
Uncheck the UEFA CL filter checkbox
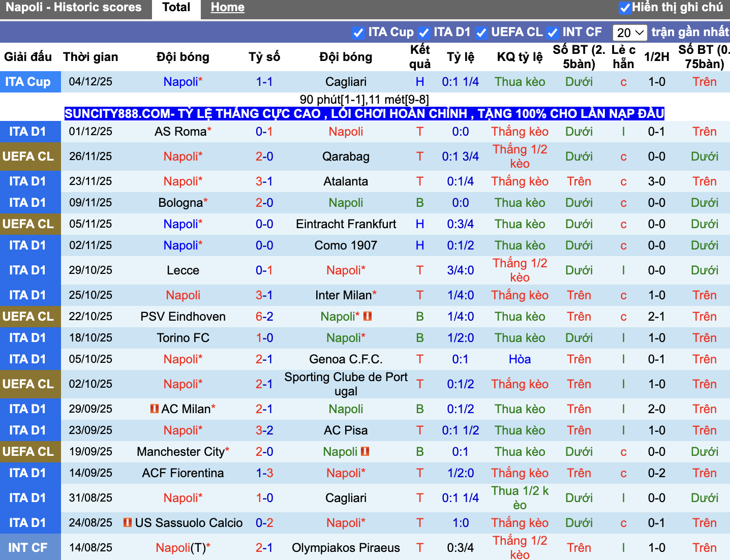click(x=481, y=33)
